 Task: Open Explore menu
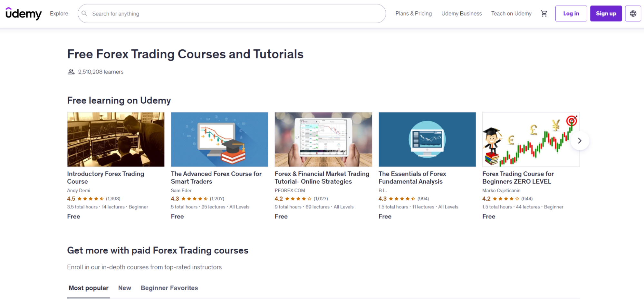point(59,14)
